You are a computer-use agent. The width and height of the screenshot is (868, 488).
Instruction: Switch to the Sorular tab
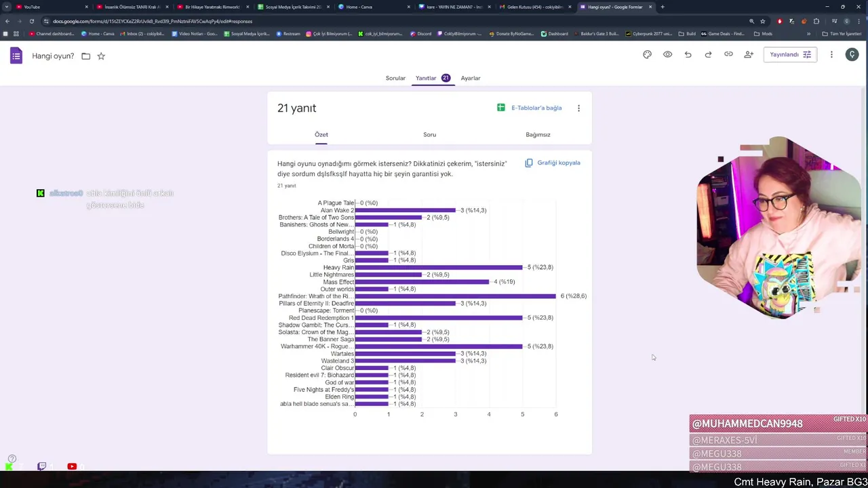(395, 78)
